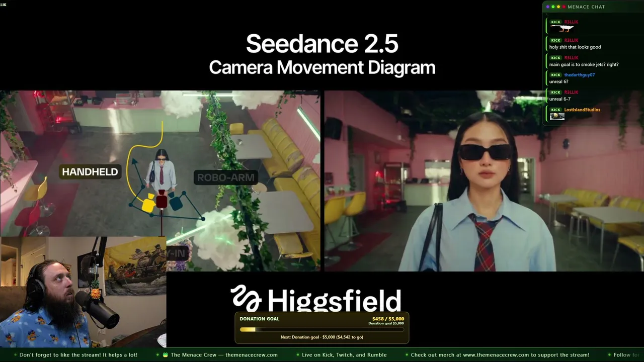Click 'Next: Donation goal - $5,000 ($4,542 to go)'
This screenshot has height=362, width=644.
click(x=322, y=337)
